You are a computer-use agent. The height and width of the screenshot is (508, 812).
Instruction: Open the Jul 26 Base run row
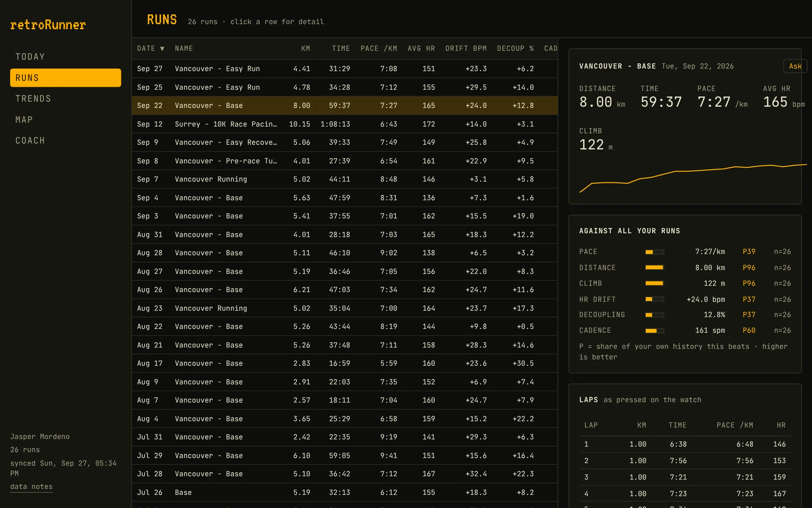coord(345,492)
